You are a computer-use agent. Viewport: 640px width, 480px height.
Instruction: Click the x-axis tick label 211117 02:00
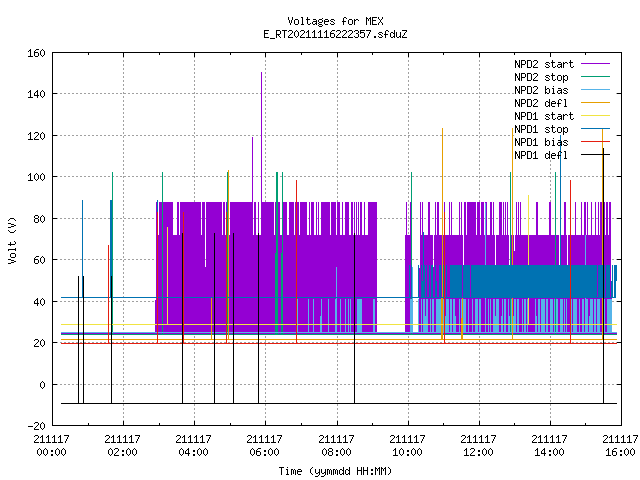click(x=122, y=446)
